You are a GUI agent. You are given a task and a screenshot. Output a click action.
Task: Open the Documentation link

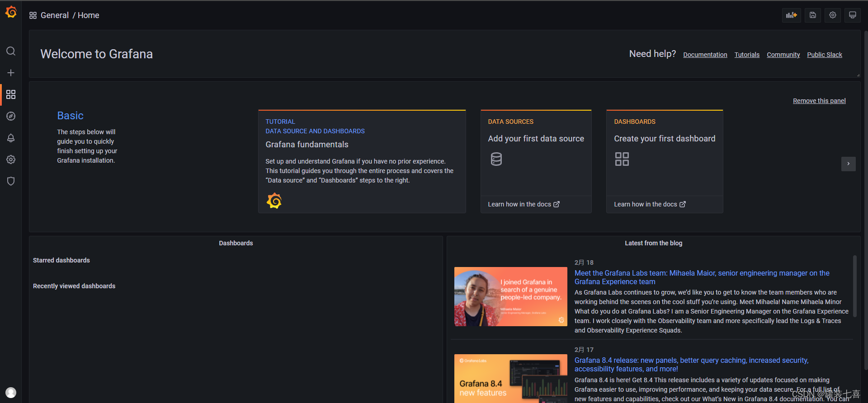point(705,55)
